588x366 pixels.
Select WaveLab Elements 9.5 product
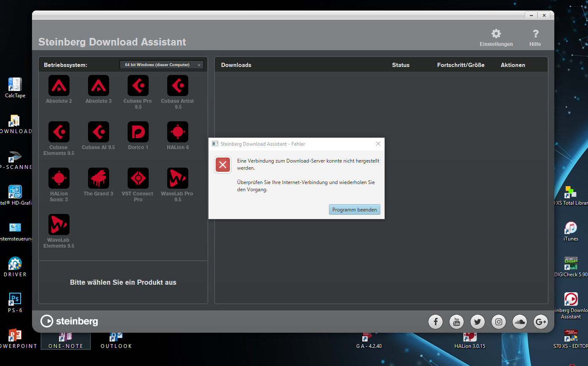point(59,224)
